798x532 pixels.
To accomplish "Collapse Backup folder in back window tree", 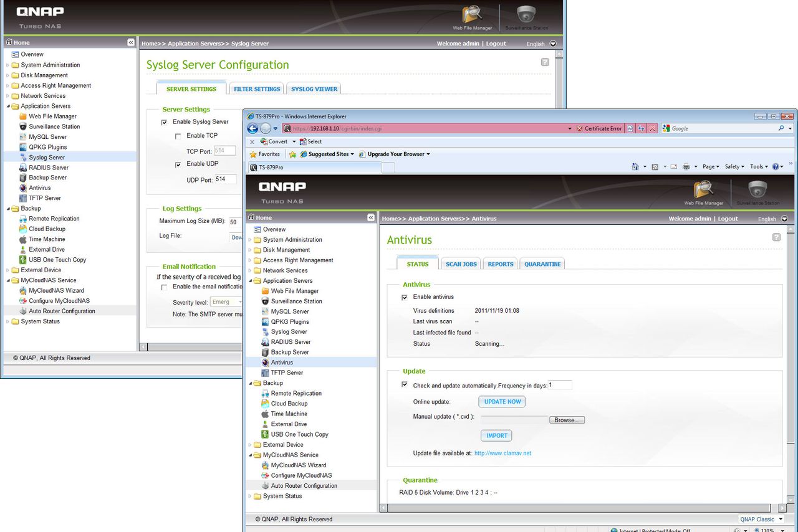I will coord(8,209).
